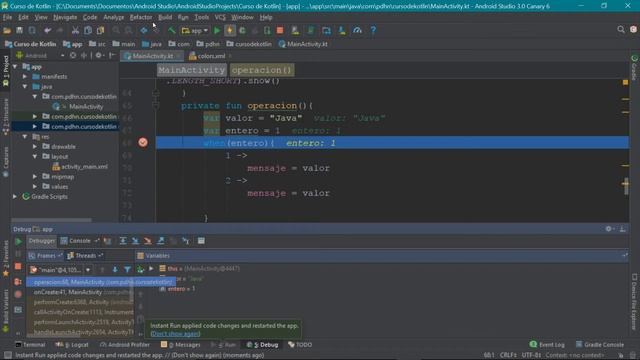Image resolution: width=640 pixels, height=360 pixels.
Task: Click the Step Into debug icon
Action: coord(135,241)
